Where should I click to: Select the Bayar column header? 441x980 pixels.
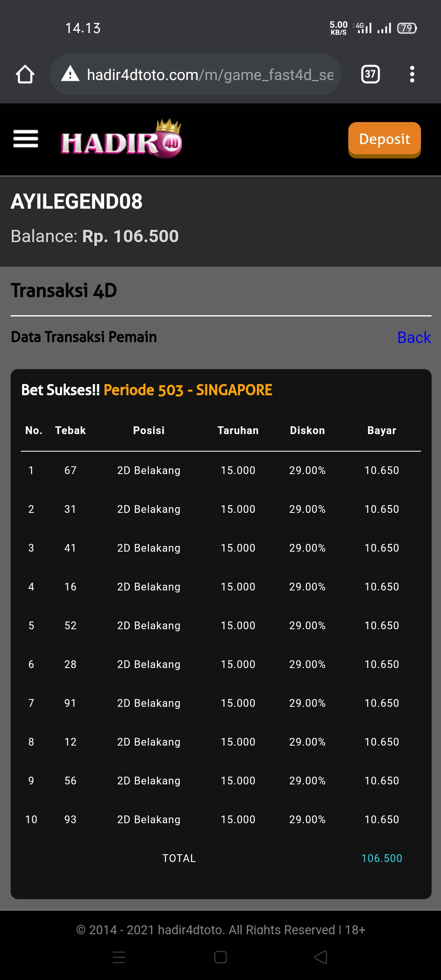click(381, 430)
